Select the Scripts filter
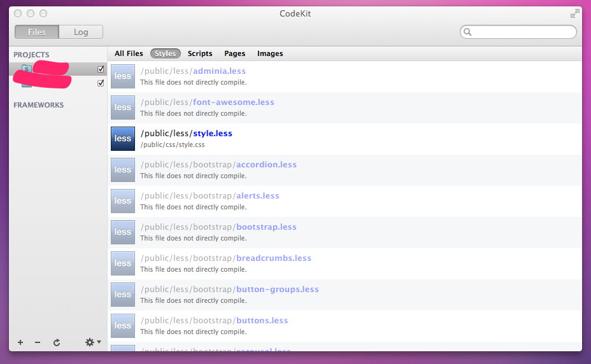The image size is (591, 364). (x=200, y=53)
